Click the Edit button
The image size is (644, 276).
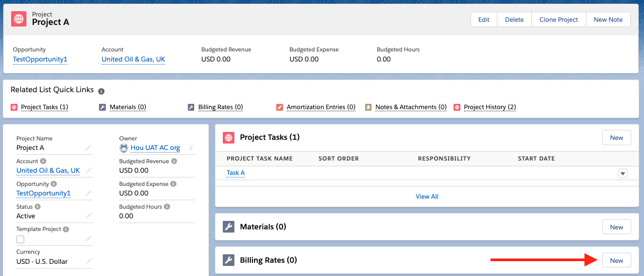click(x=484, y=19)
